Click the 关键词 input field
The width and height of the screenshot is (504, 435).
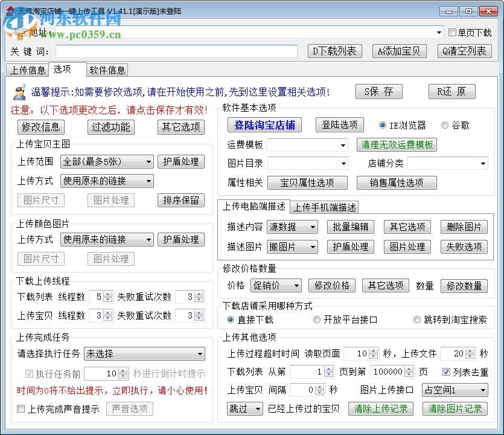pos(176,51)
